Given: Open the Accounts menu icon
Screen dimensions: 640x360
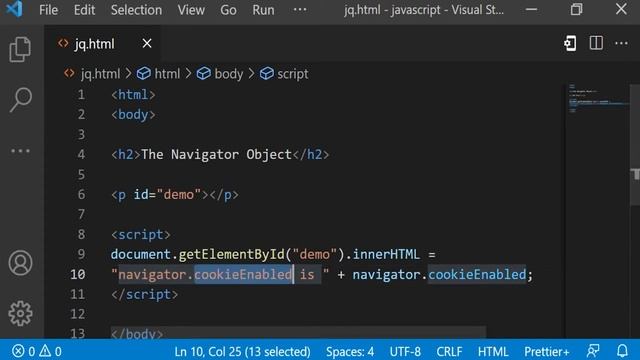Looking at the screenshot, I should point(20,263).
